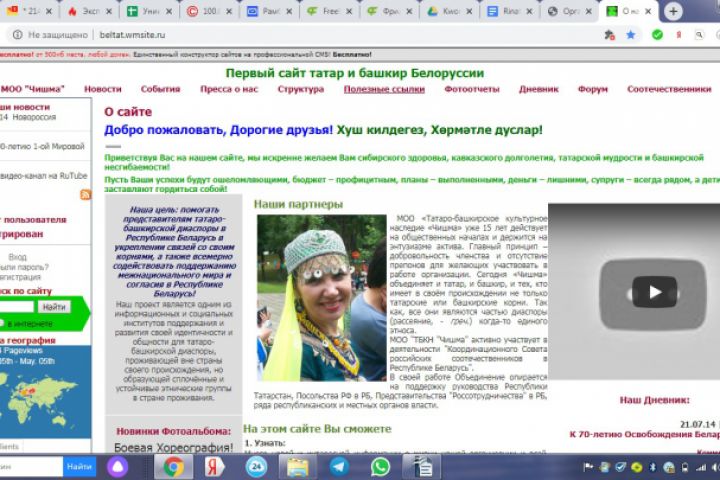This screenshot has height=480, width=720.
Task: Open the 1-ой Мировой anniversary news link
Action: tap(42, 146)
